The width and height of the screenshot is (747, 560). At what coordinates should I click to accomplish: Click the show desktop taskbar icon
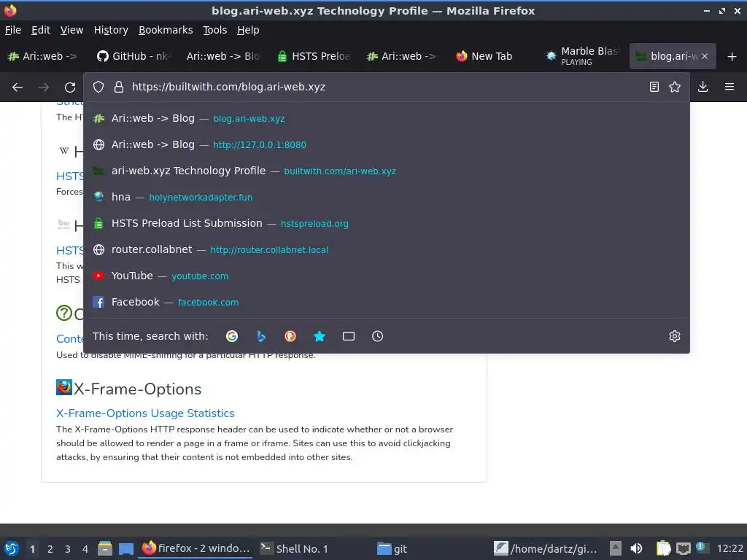(x=125, y=549)
